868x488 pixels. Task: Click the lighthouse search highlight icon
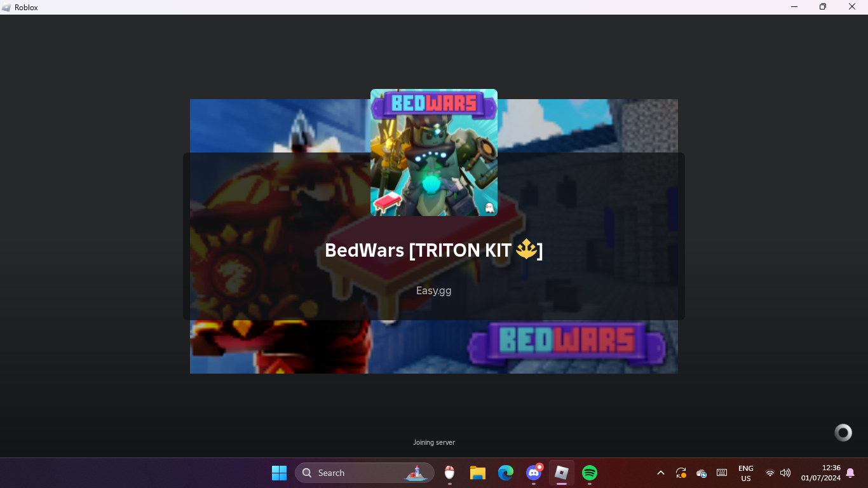(417, 473)
